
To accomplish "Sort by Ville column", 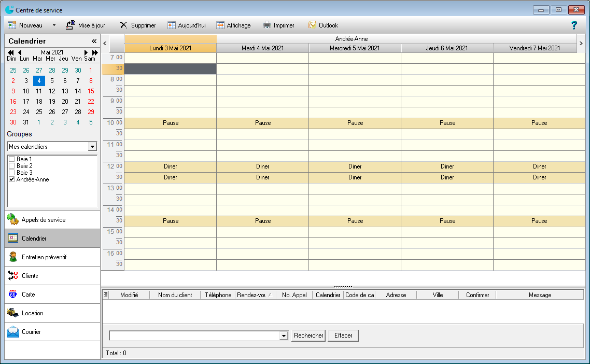I will pos(438,295).
